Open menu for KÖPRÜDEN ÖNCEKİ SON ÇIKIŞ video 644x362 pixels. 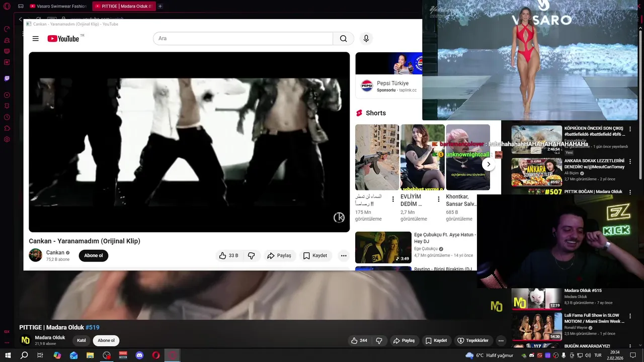pos(630,129)
